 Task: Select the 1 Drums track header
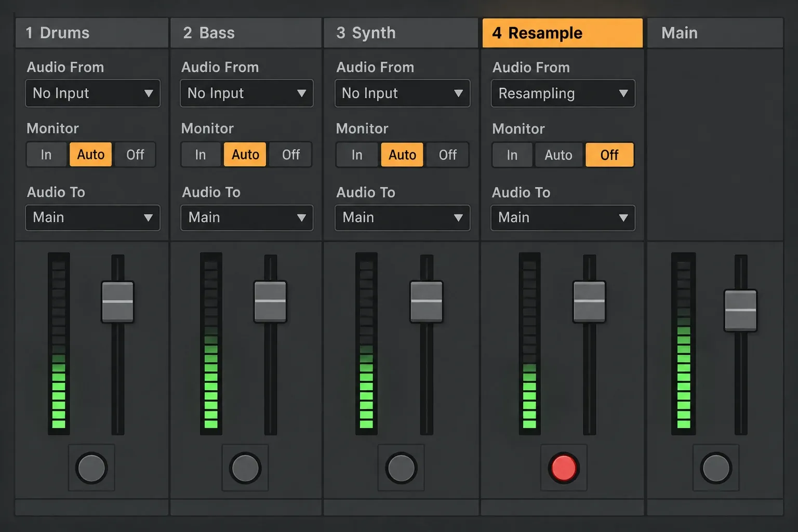coord(92,33)
